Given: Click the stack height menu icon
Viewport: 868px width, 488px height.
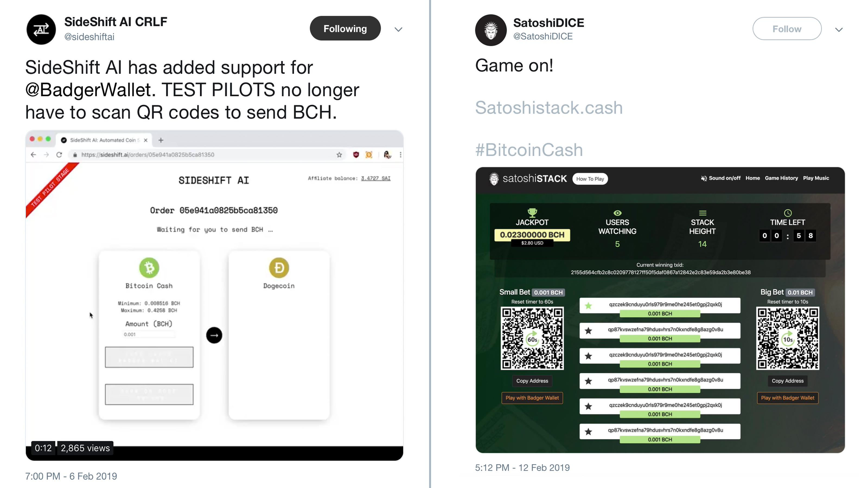Looking at the screenshot, I should click(x=702, y=213).
